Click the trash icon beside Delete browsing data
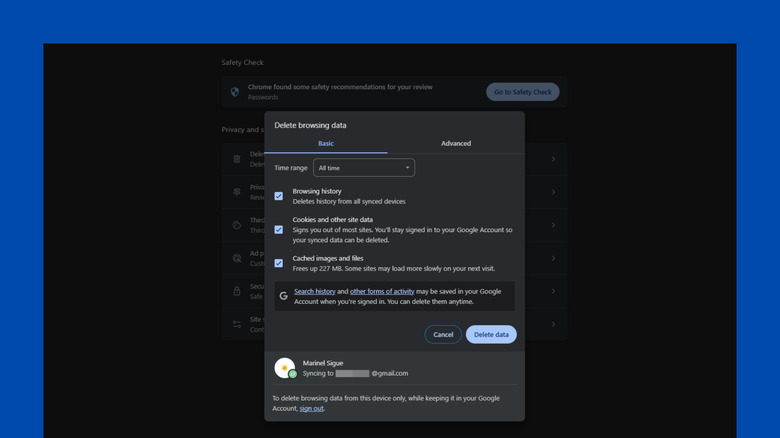 (237, 159)
